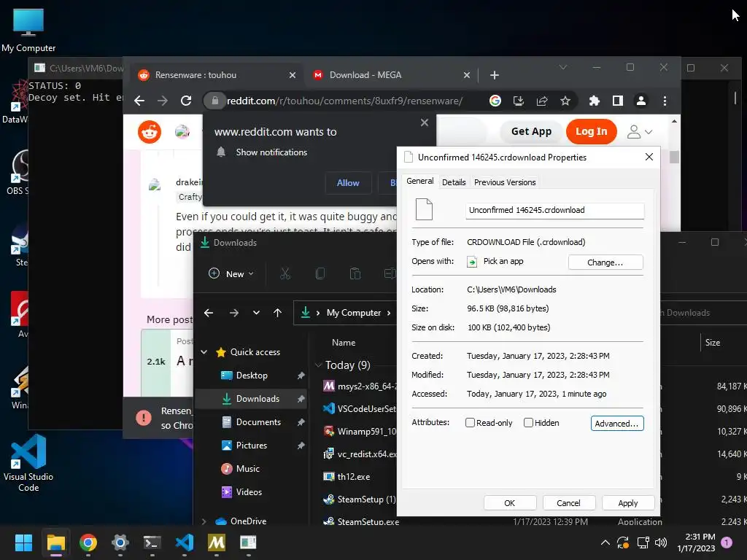Image resolution: width=747 pixels, height=560 pixels.
Task: Click the Chrome profile avatar icon
Action: [x=641, y=101]
